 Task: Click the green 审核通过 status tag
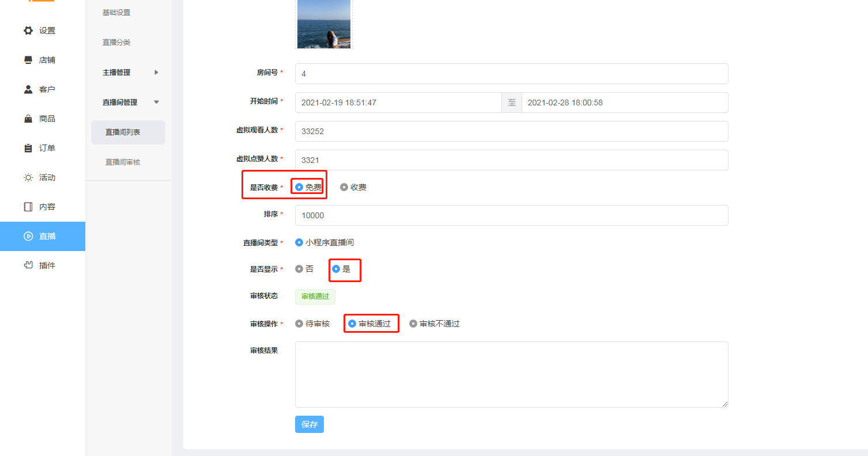pos(315,297)
